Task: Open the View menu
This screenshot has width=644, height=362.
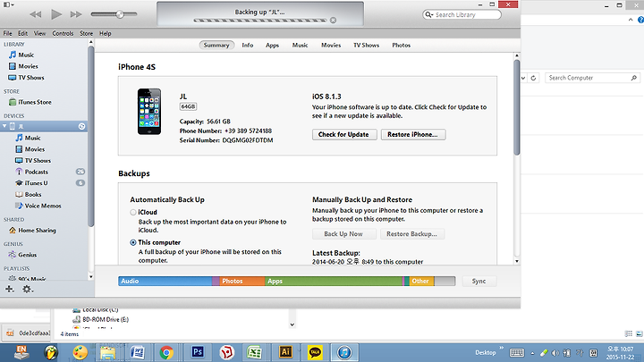Action: (x=40, y=33)
